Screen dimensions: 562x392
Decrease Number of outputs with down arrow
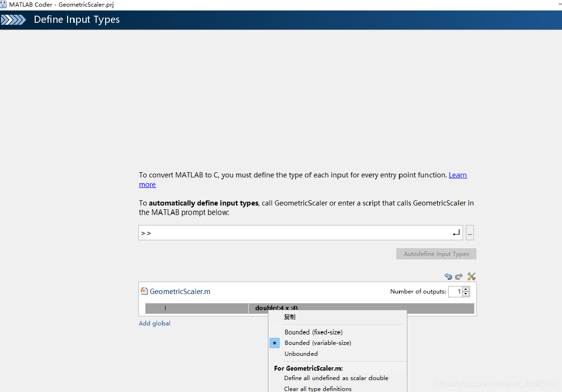pos(465,294)
